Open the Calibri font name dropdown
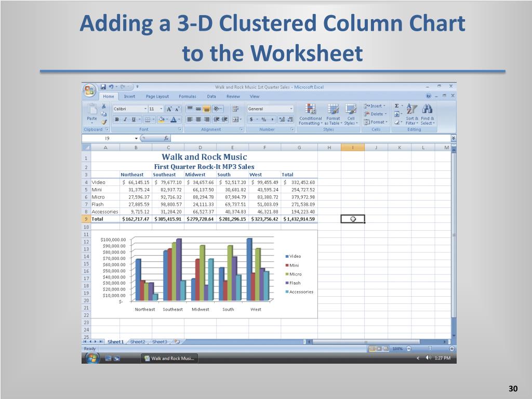The image size is (532, 399). 145,109
